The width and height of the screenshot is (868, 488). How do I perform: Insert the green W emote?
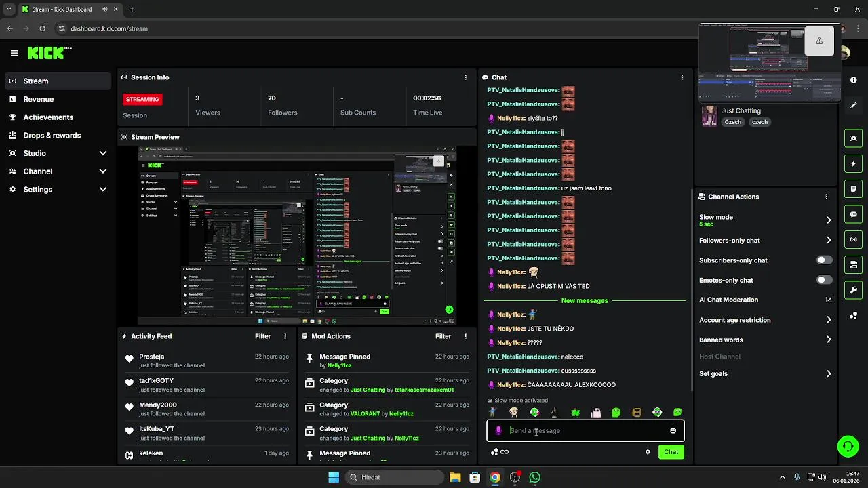coord(575,412)
